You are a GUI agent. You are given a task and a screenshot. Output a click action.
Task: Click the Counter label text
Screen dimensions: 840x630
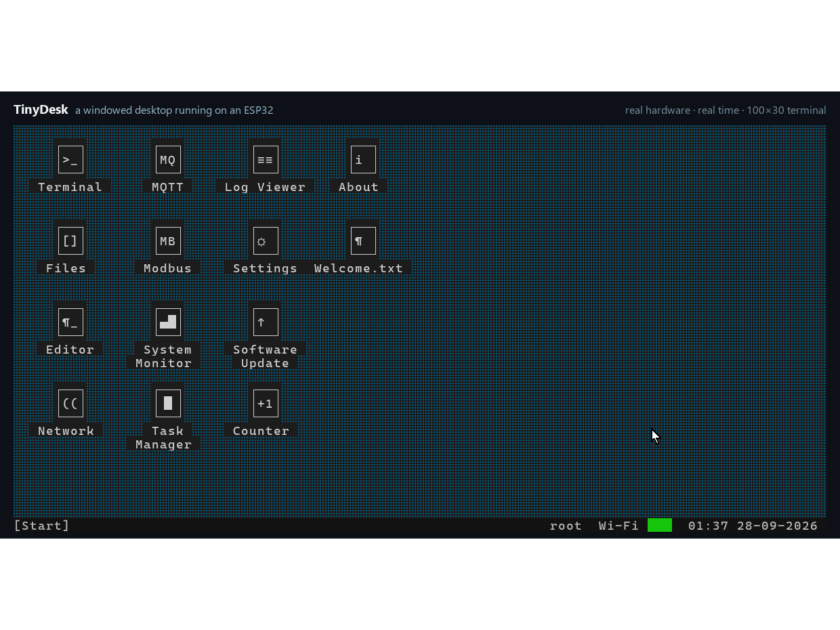pyautogui.click(x=261, y=431)
